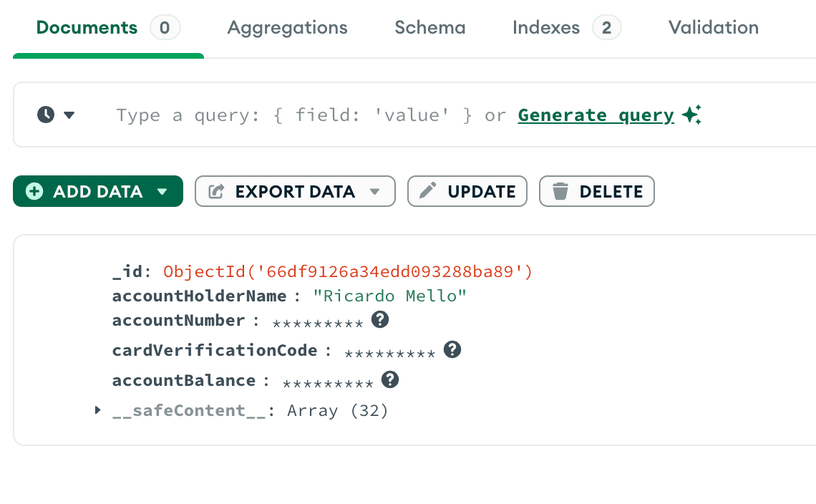Open the Export Data dropdown

click(374, 192)
